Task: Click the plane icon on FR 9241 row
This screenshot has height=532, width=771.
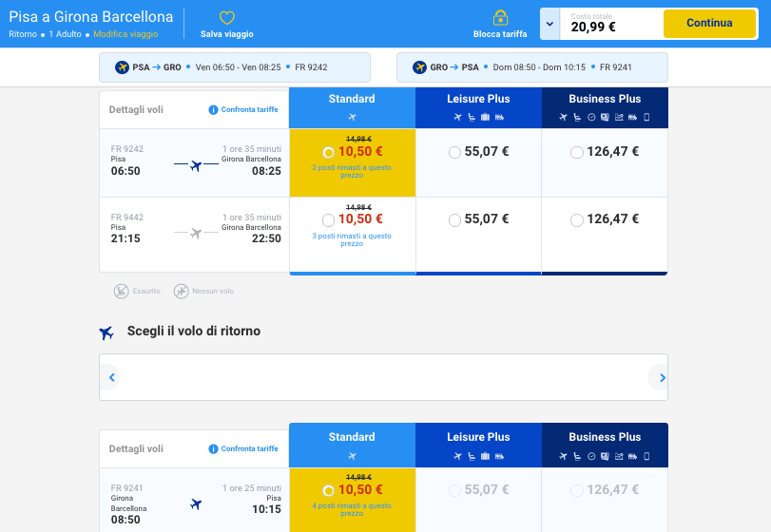Action: (196, 504)
